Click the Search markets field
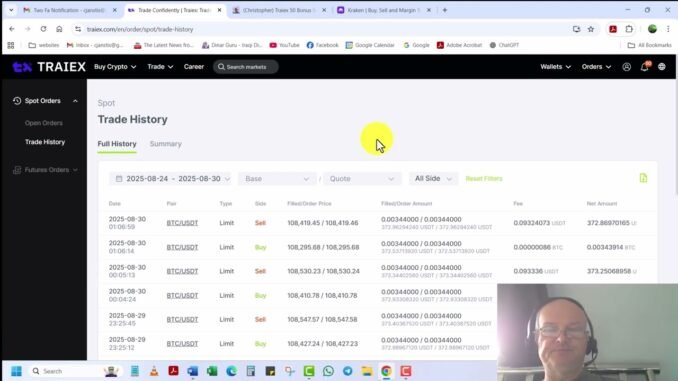 246,67
